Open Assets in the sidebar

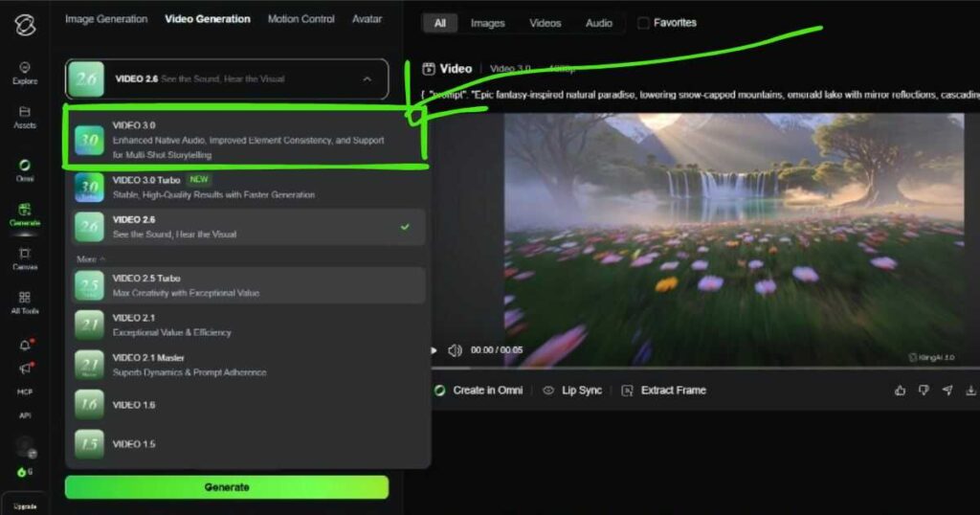pos(25,118)
